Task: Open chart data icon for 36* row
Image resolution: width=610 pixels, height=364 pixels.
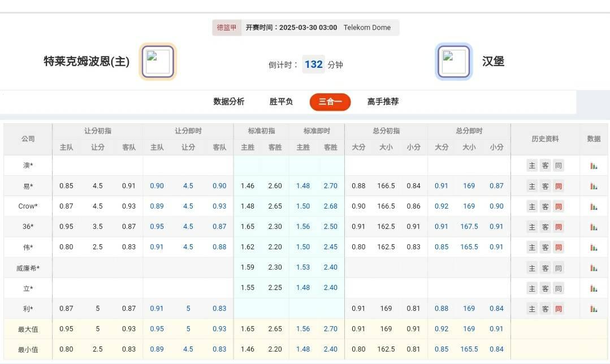Action: coord(594,227)
